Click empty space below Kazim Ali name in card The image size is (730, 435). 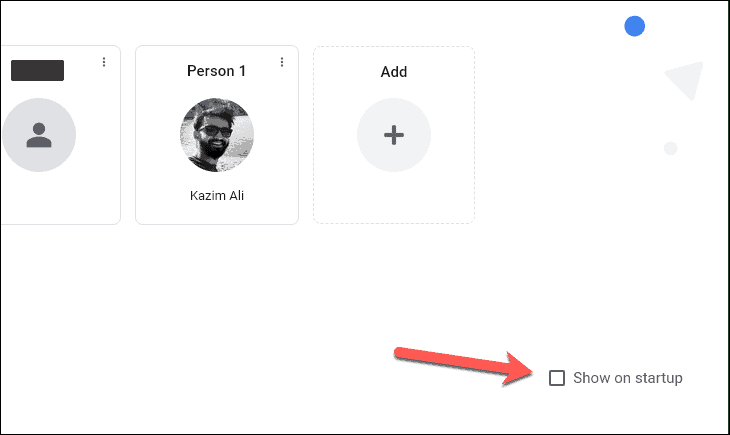(x=217, y=213)
